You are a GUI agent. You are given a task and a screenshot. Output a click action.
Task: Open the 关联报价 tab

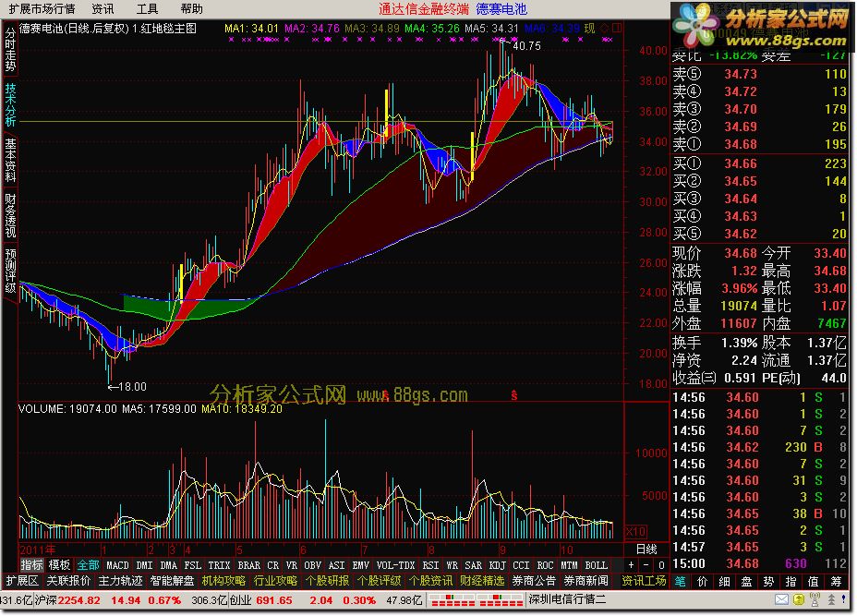68,581
